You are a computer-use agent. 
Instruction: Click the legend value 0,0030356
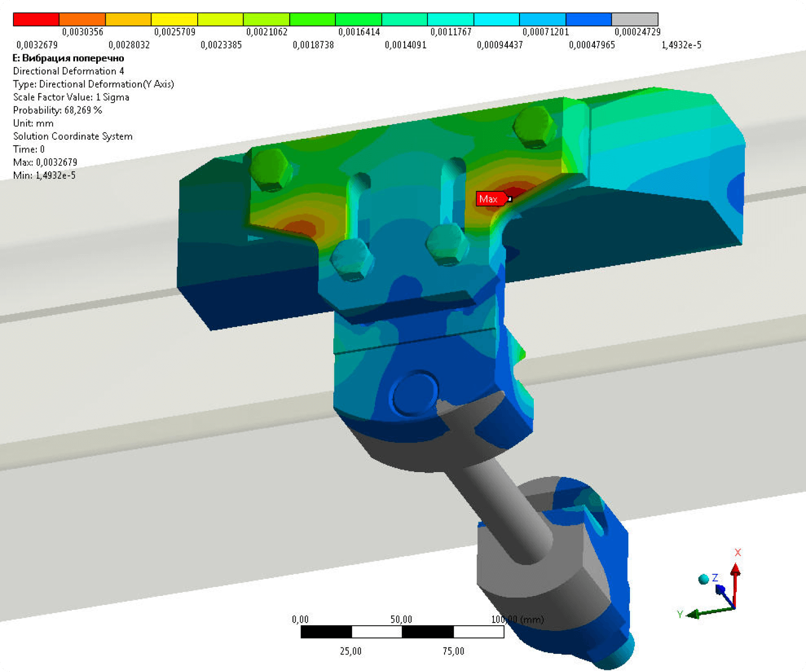pyautogui.click(x=82, y=32)
